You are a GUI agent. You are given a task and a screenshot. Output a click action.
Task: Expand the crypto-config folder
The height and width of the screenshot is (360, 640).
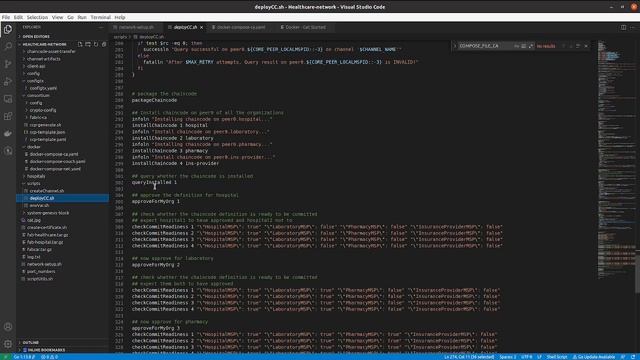43,110
